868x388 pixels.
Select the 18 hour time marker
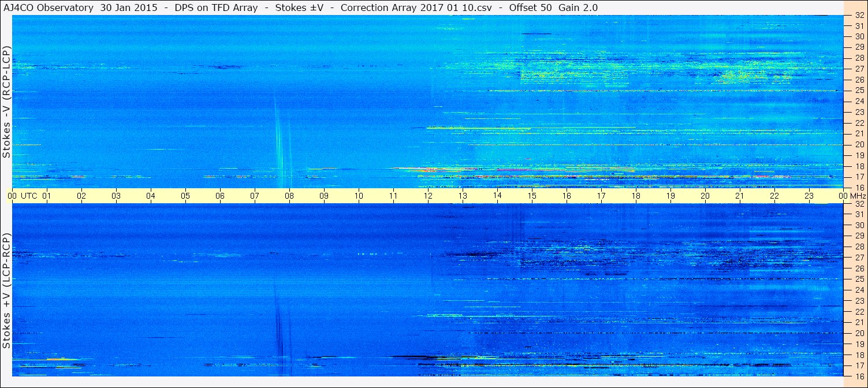pyautogui.click(x=636, y=196)
